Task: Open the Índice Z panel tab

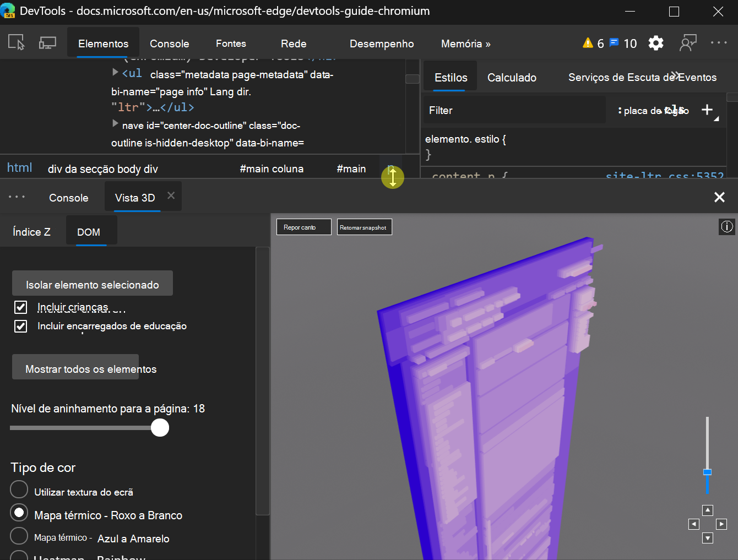Action: coord(31,231)
